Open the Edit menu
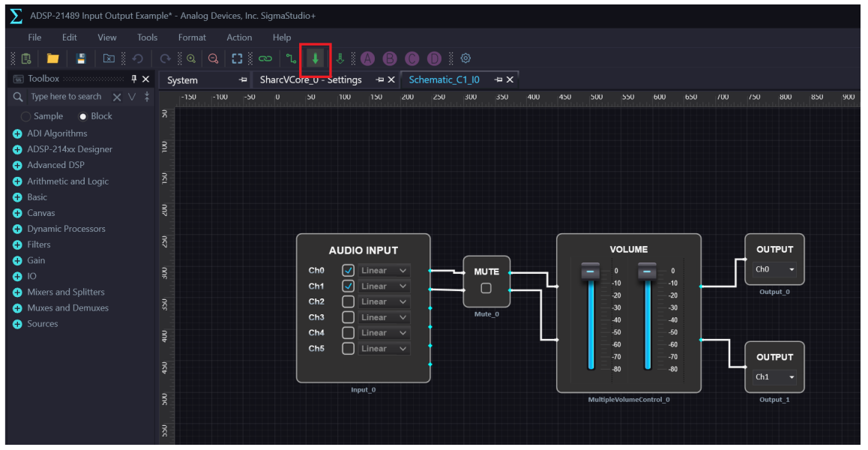Screen dimensions: 868x450 69,37
